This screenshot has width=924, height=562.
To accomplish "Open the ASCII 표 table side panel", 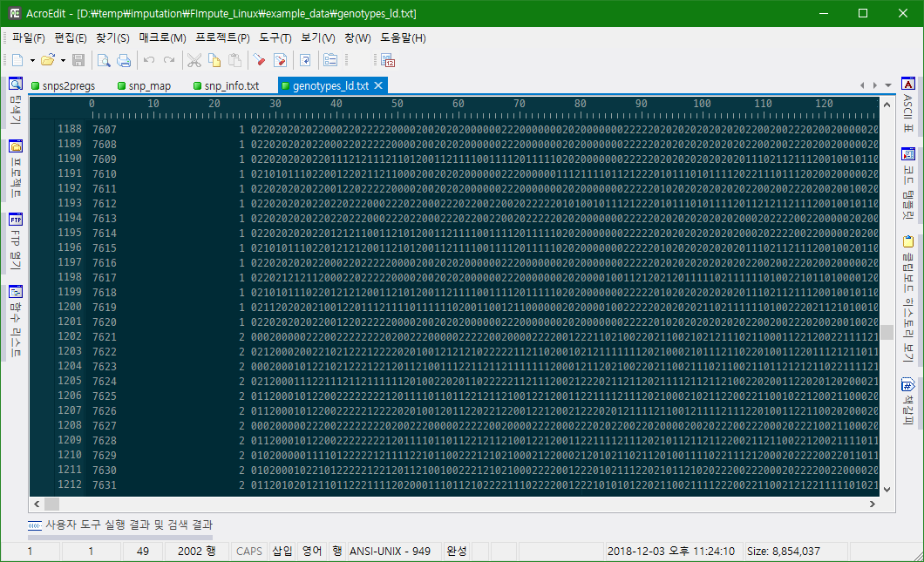I will [x=908, y=105].
